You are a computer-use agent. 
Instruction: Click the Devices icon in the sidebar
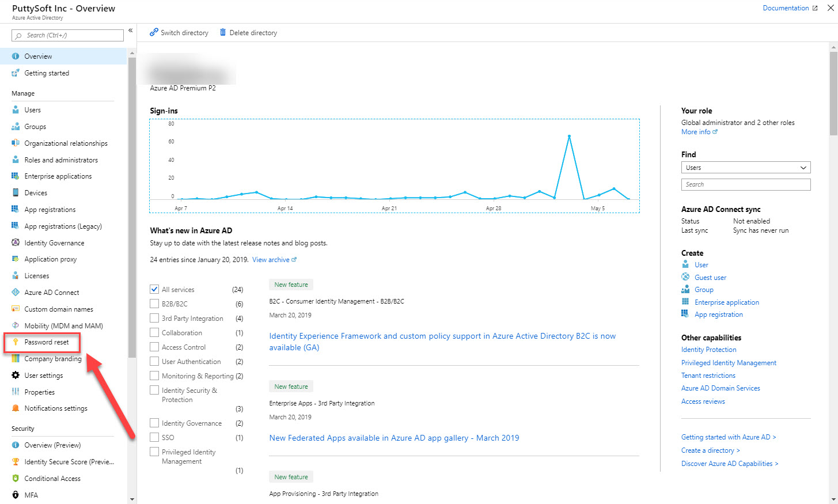[16, 193]
